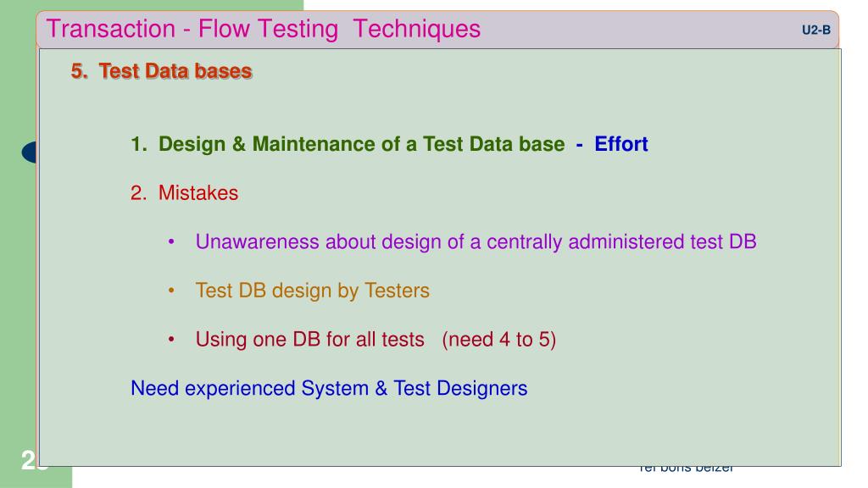Click the red item 2. Mistakes
This screenshot has width=868, height=488.
(184, 193)
